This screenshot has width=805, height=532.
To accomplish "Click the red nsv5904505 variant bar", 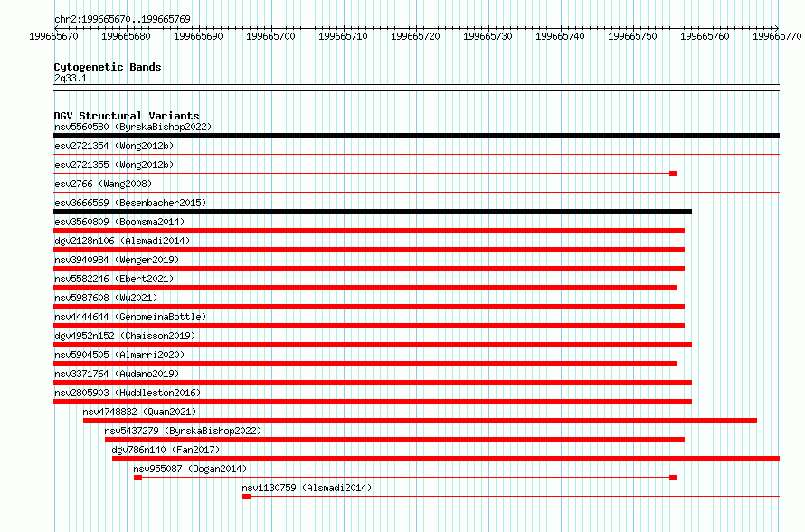I will coord(365,364).
